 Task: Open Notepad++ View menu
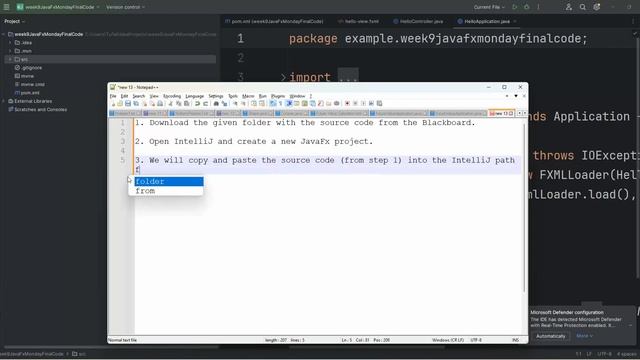(154, 96)
